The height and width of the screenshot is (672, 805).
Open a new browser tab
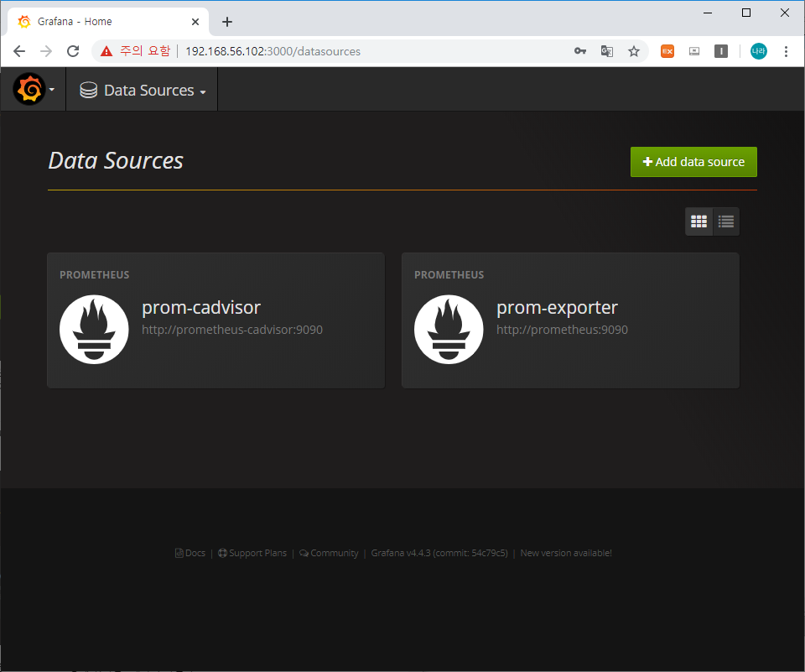pos(227,22)
